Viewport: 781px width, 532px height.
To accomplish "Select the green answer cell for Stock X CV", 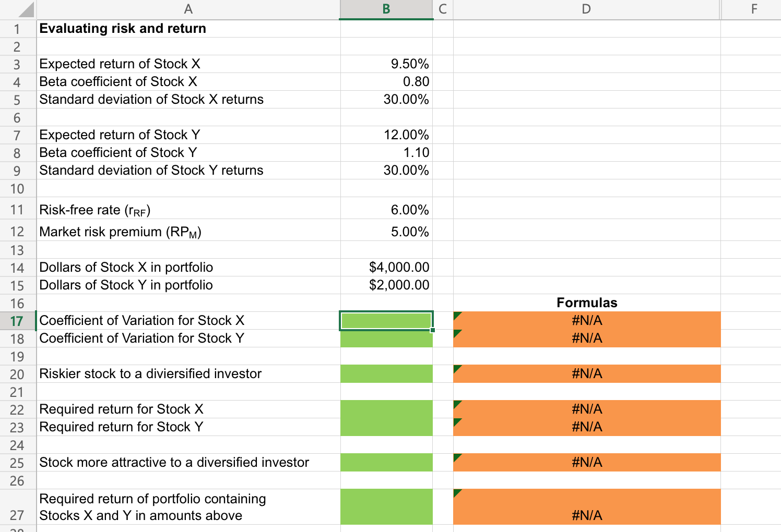I will [x=386, y=321].
